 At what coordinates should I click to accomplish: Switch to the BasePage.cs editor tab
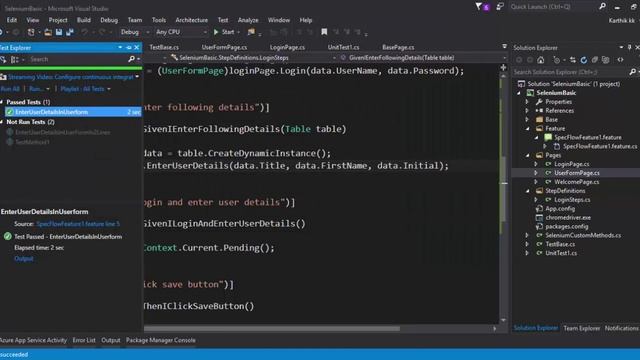pos(398,47)
